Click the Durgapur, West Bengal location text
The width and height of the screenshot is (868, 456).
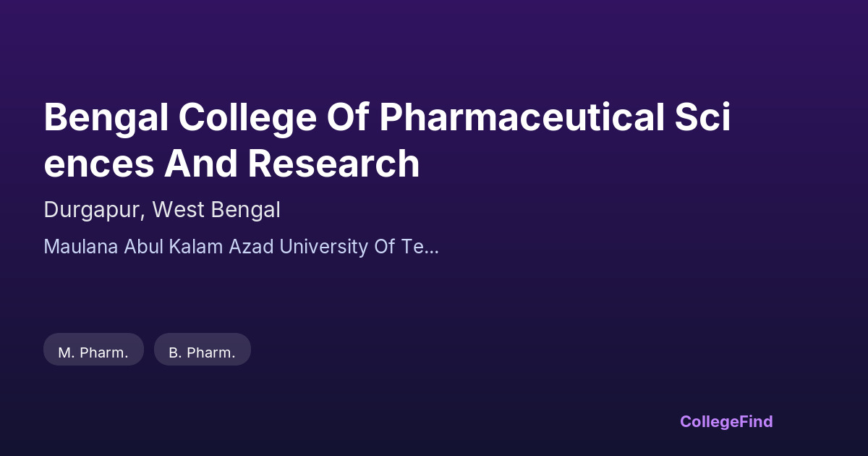pos(162,210)
